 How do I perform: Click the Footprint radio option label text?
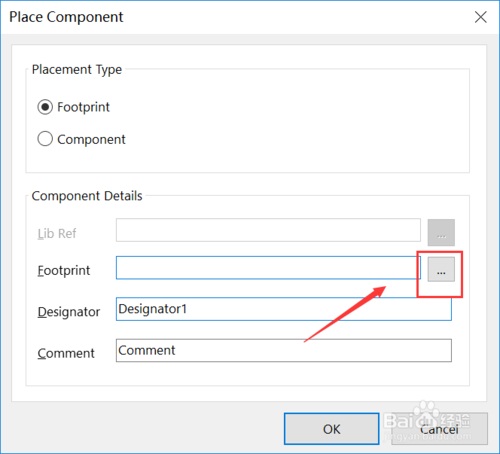[x=83, y=107]
